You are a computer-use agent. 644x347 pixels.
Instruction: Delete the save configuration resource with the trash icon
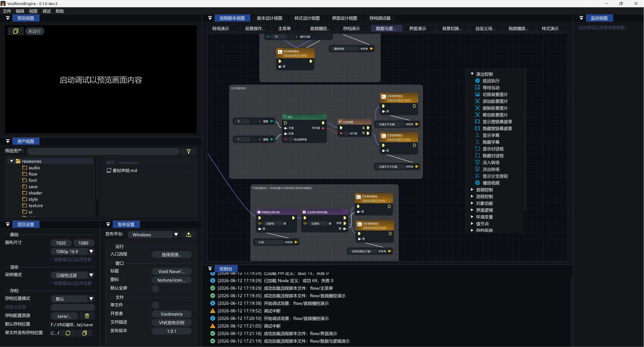87,316
